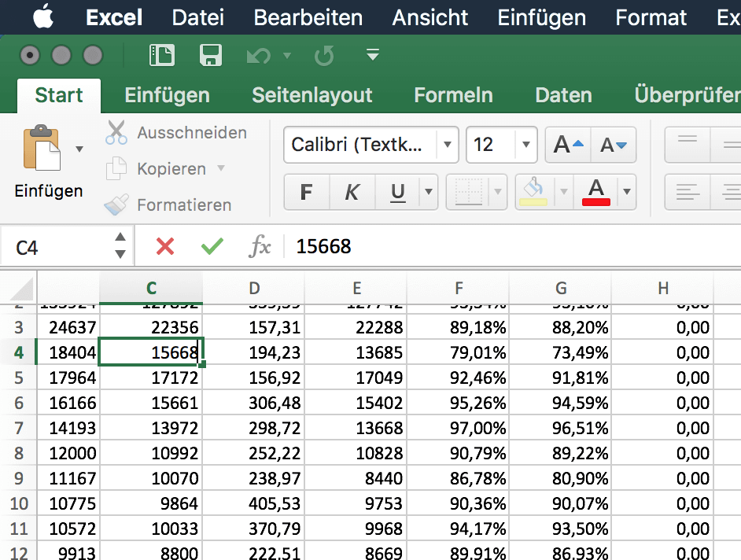The height and width of the screenshot is (560, 741).
Task: Decrease font size with the smaller A
Action: click(614, 145)
